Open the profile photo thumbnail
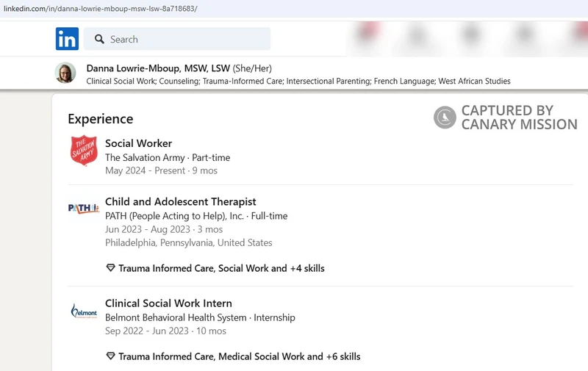The width and height of the screenshot is (588, 371). pos(65,73)
